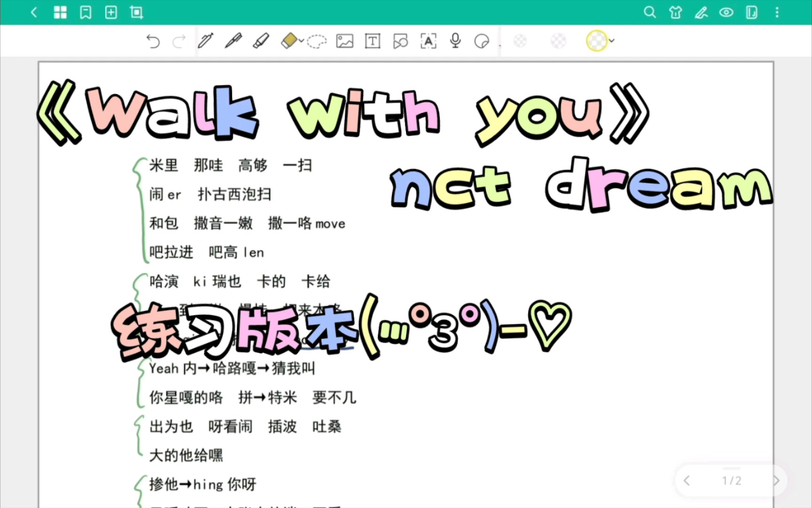Open the handwriting recognition tool
This screenshot has width=812, height=508.
coord(428,41)
